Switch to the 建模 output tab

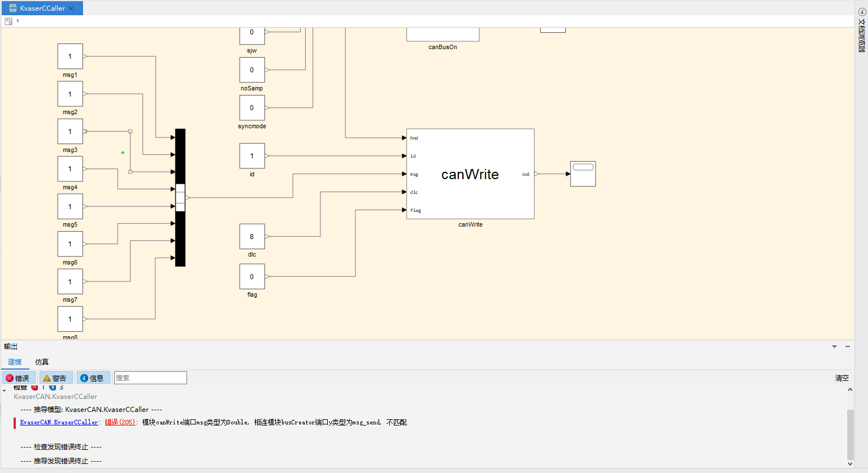pos(15,362)
